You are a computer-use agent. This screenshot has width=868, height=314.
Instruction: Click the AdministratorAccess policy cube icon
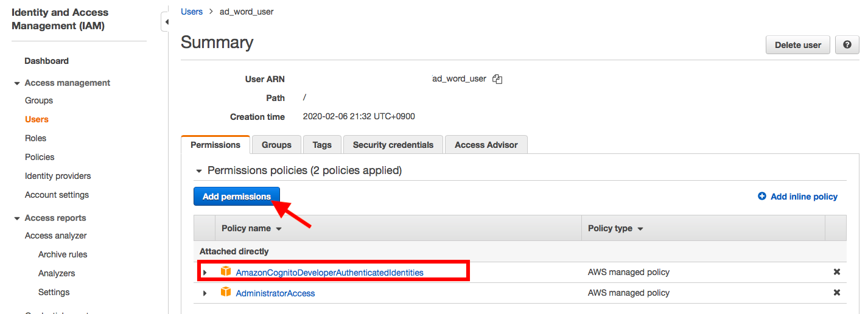point(226,293)
